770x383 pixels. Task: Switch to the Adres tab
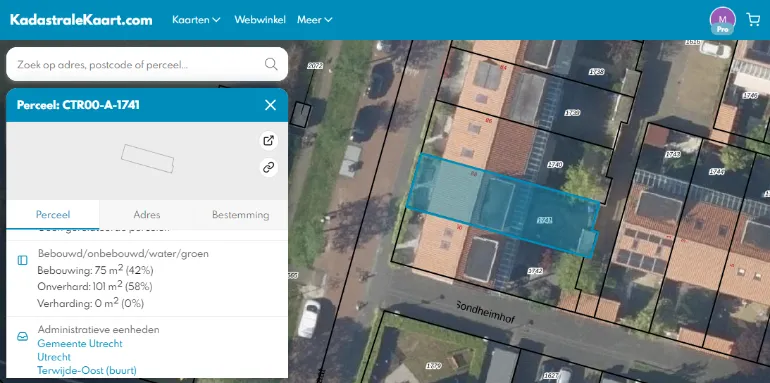pyautogui.click(x=147, y=215)
